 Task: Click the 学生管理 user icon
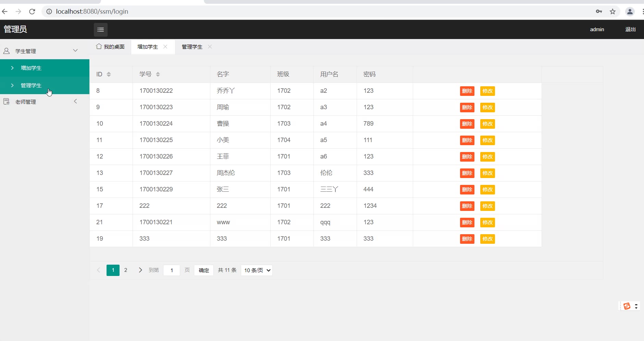tap(7, 51)
